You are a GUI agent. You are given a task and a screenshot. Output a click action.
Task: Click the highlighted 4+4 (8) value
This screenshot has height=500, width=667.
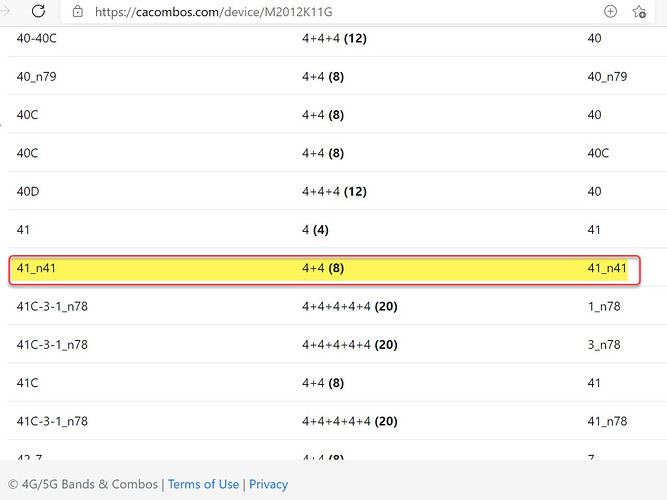[323, 268]
